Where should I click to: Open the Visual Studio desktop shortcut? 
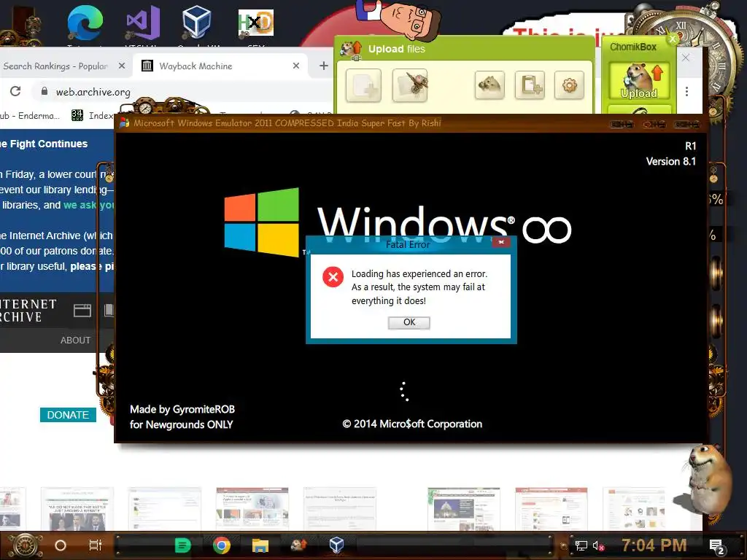142,23
